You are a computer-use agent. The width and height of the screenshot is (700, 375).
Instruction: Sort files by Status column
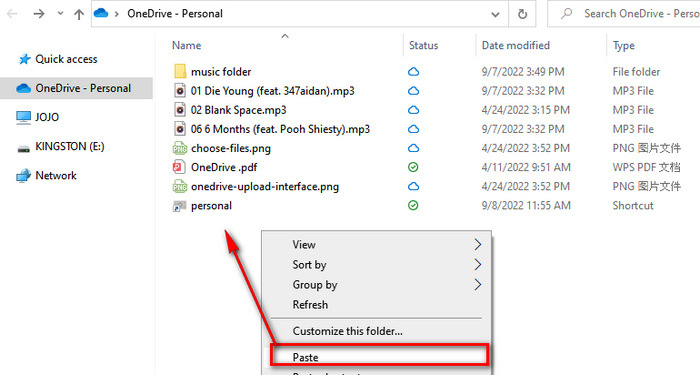(424, 46)
